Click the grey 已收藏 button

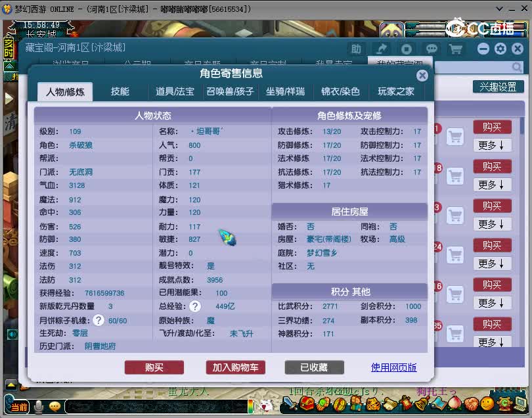(314, 367)
